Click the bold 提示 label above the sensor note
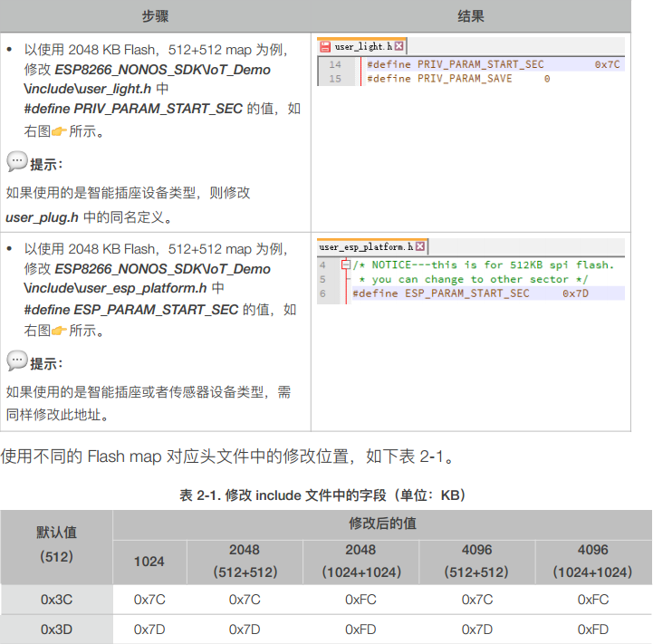Viewport: 653px width, 644px height. 46,363
